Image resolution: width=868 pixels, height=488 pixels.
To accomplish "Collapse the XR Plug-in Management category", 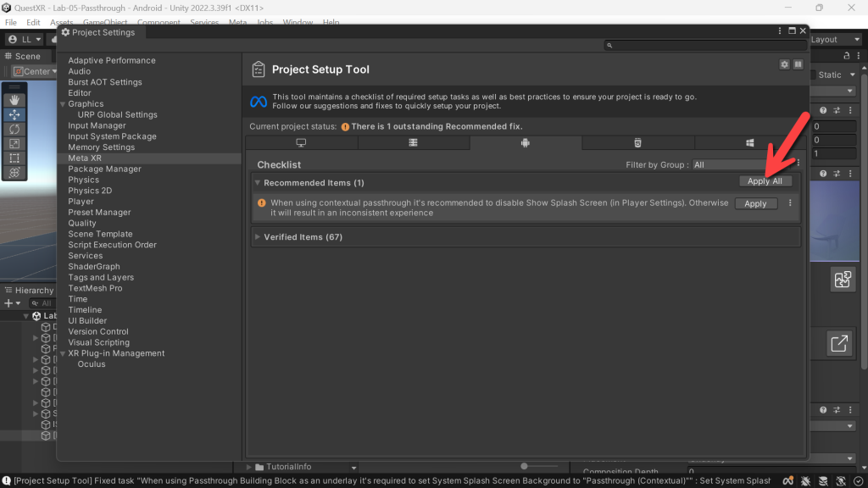I will coord(63,353).
